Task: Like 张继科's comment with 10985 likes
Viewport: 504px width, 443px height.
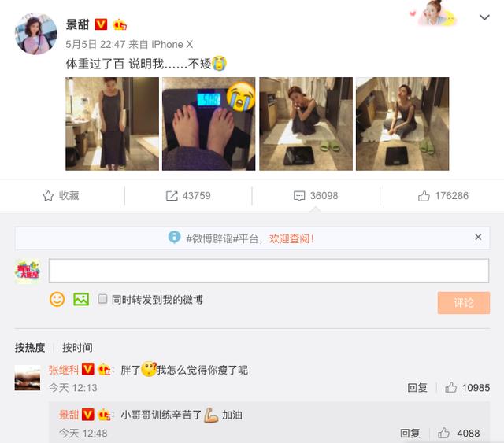Action: point(450,388)
